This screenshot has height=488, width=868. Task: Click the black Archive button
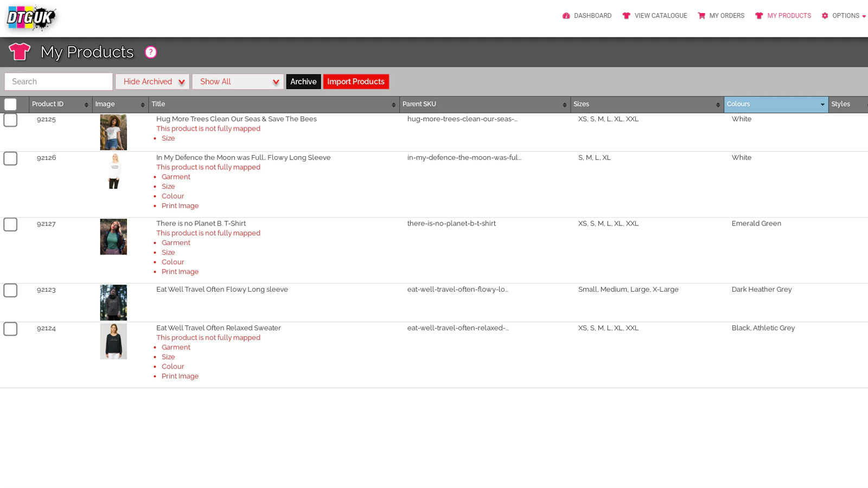point(303,82)
